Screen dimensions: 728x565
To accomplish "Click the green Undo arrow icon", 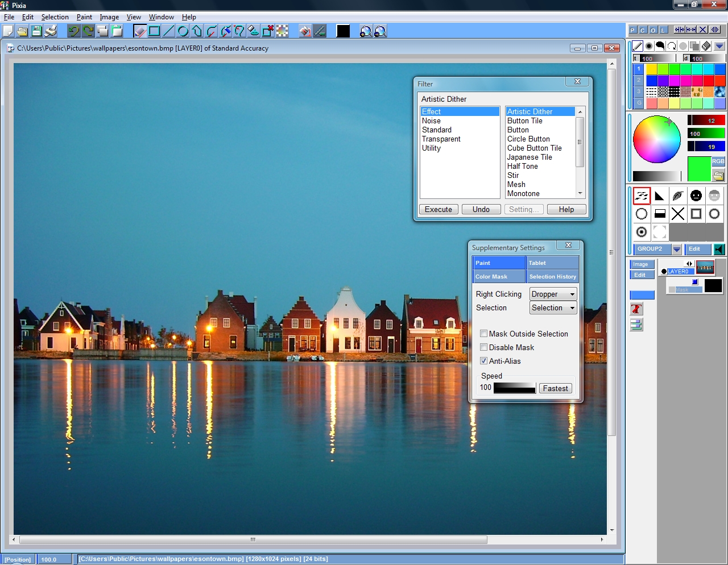I will (x=73, y=31).
